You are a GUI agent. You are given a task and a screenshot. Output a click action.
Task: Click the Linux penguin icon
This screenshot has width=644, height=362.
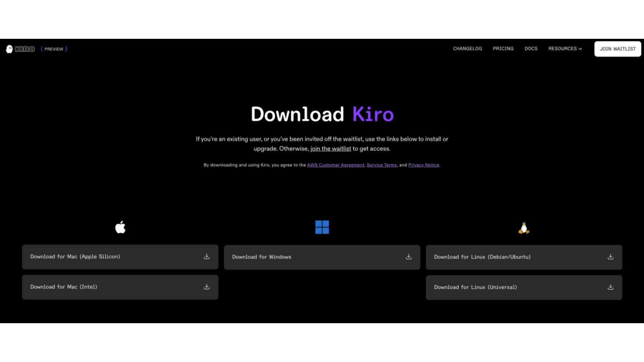tap(524, 228)
